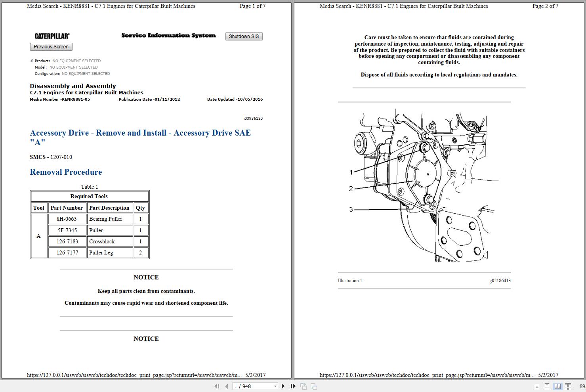Image resolution: width=586 pixels, height=392 pixels.
Task: Skip to the last page
Action: pyautogui.click(x=293, y=386)
